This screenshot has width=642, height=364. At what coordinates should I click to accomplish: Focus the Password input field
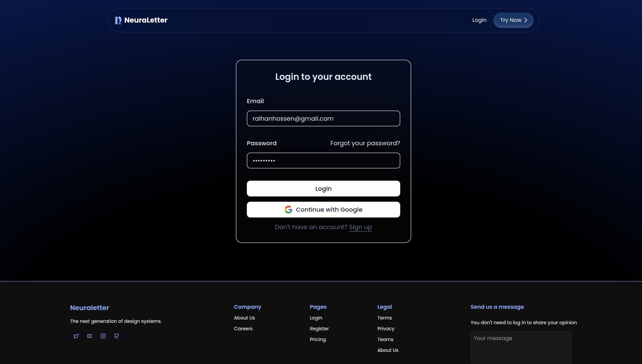pos(323,161)
